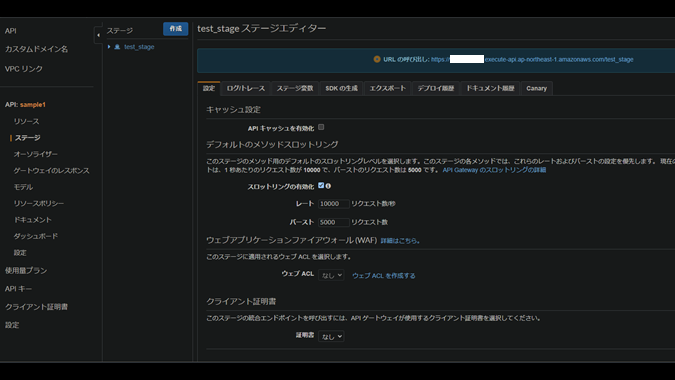The image size is (675, 380).
Task: Open API in the sidebar
Action: 11,31
